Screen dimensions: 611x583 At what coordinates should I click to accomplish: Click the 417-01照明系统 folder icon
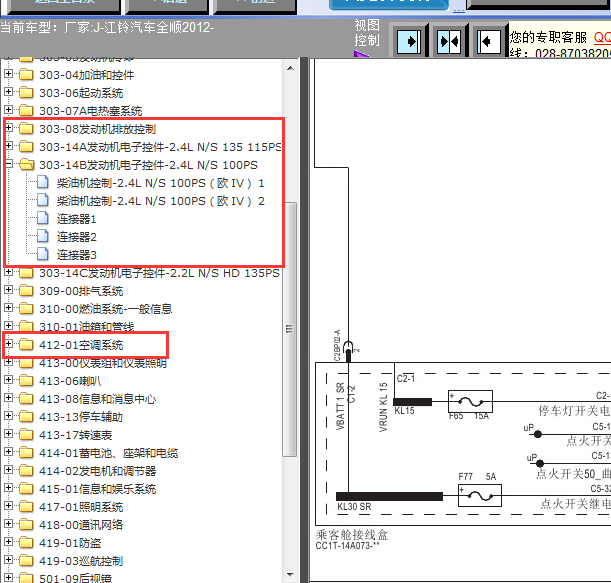[26, 506]
